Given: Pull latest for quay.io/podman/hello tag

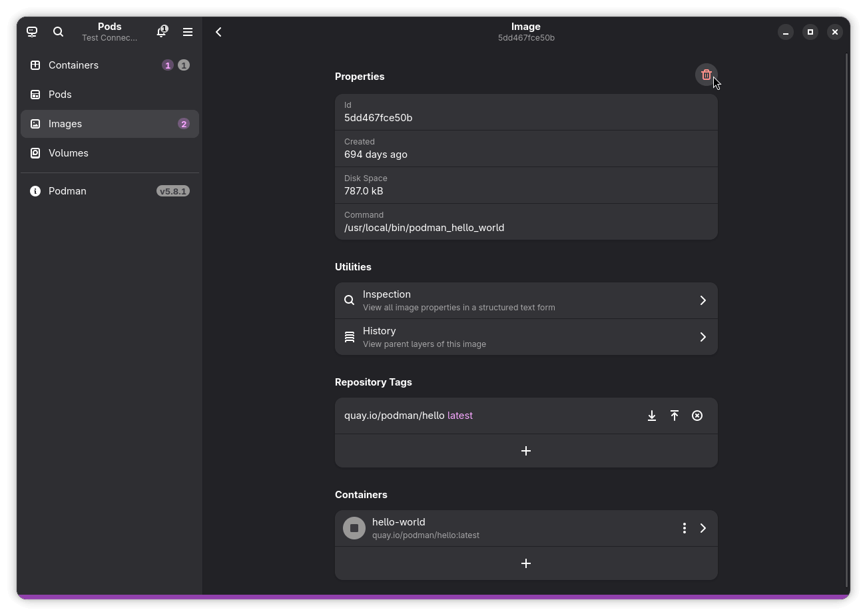Looking at the screenshot, I should [651, 416].
